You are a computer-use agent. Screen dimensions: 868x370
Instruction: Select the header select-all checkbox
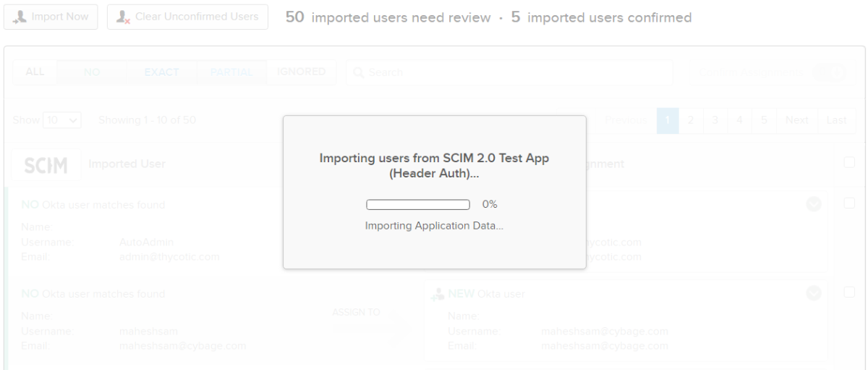pyautogui.click(x=849, y=164)
